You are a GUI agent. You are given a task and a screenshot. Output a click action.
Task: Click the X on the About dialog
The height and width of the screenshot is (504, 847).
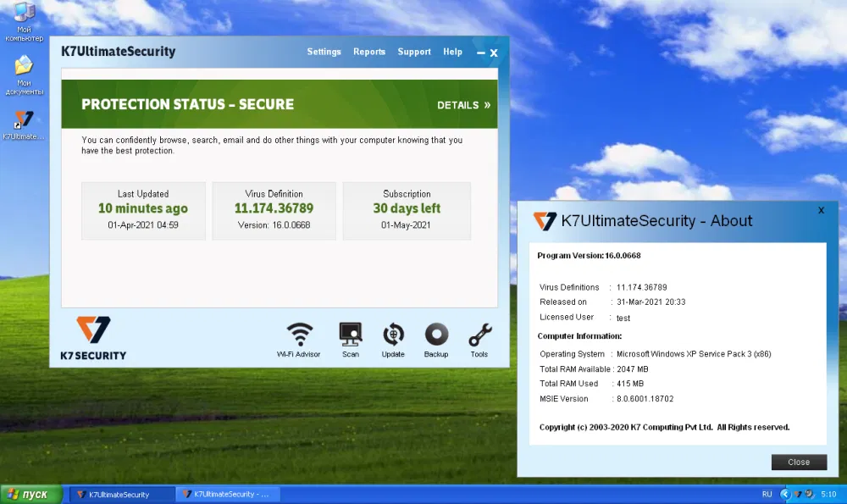click(x=821, y=210)
